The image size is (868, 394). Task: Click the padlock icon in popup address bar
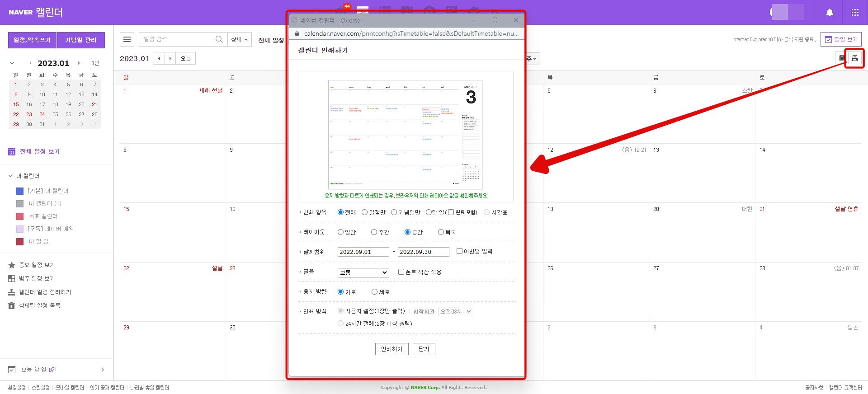(x=297, y=33)
